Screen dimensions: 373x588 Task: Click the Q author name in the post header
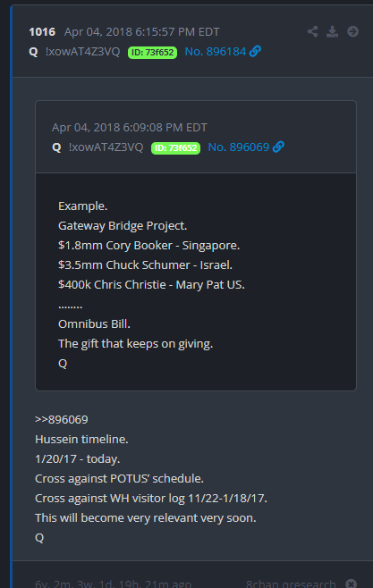[33, 52]
